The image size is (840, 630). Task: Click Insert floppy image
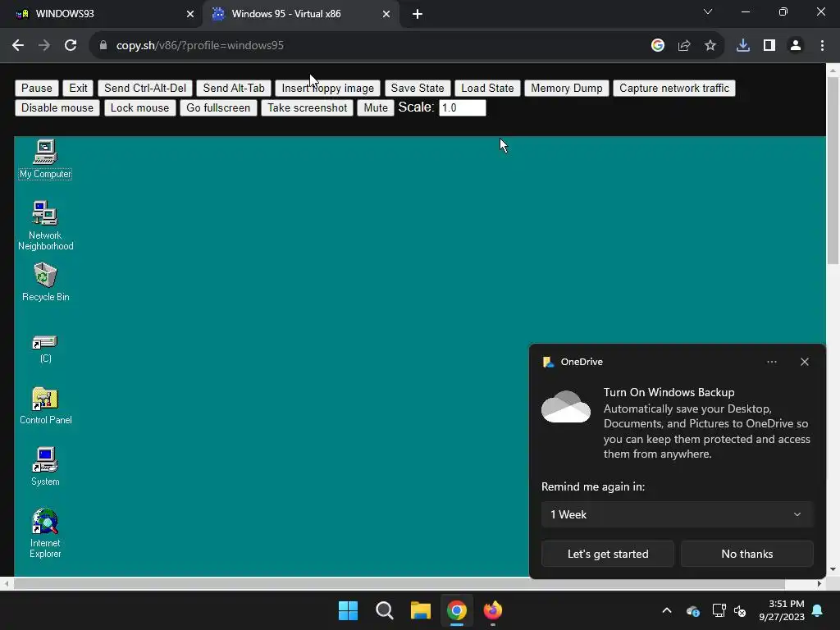pyautogui.click(x=327, y=88)
